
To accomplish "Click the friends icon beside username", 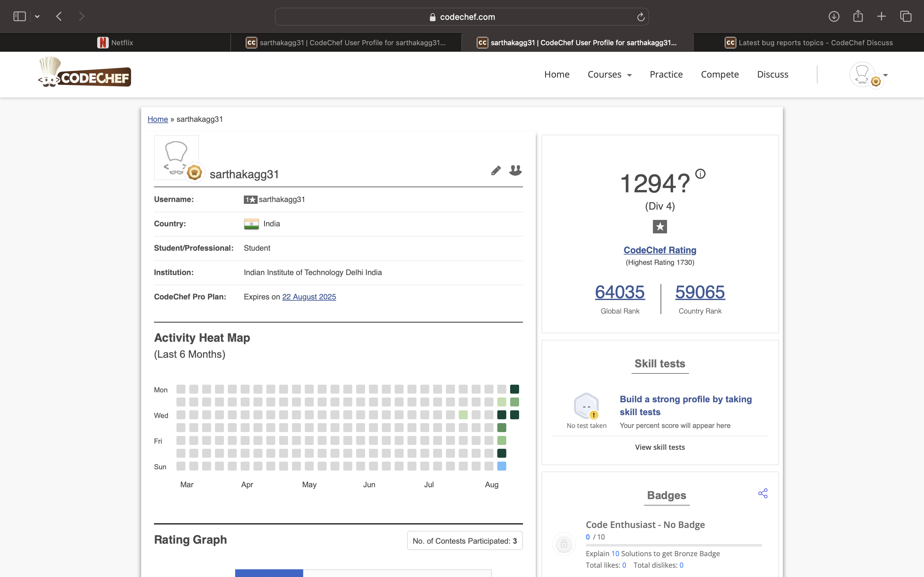I will 515,170.
